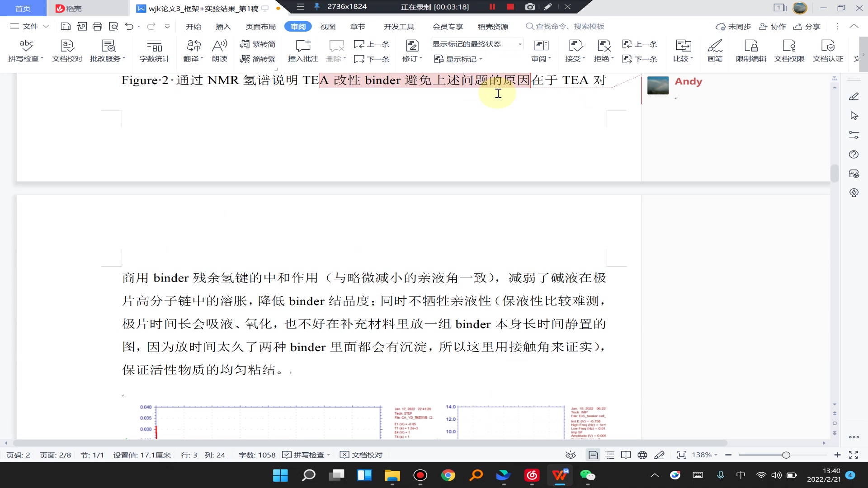Open the 视图 ribbon tab

328,27
